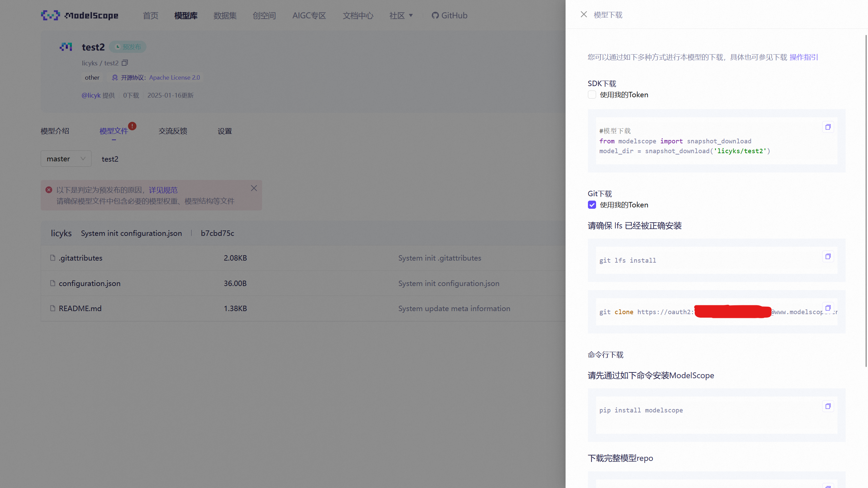Switch to the 模型介绍 tab

tap(55, 131)
